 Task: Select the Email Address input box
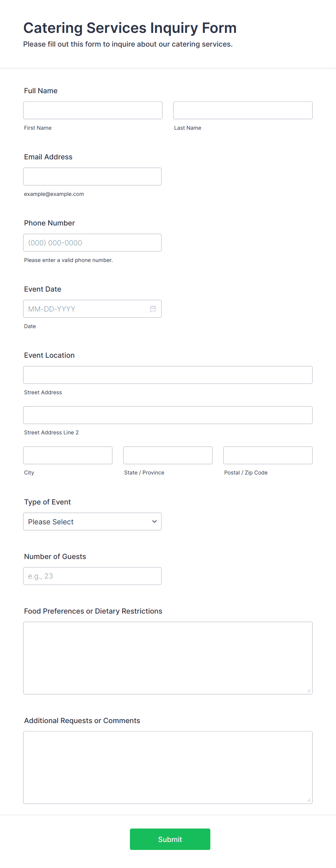(92, 176)
